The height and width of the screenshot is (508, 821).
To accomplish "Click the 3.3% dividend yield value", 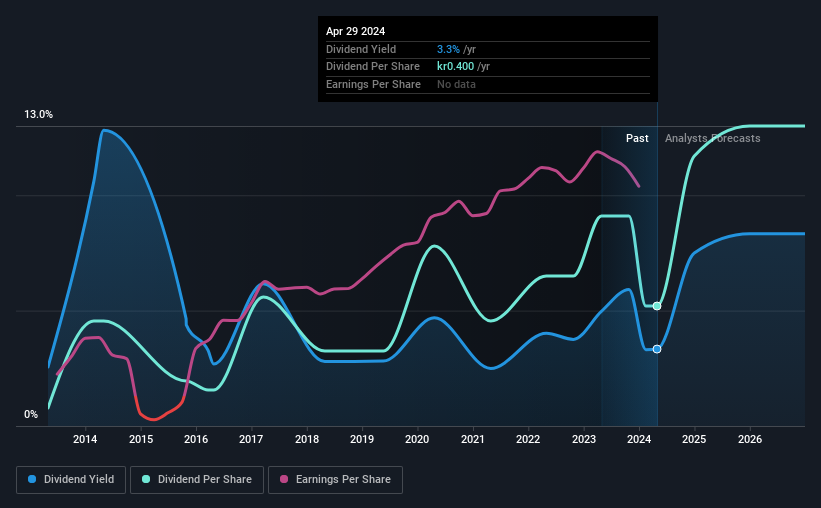I will [x=448, y=49].
